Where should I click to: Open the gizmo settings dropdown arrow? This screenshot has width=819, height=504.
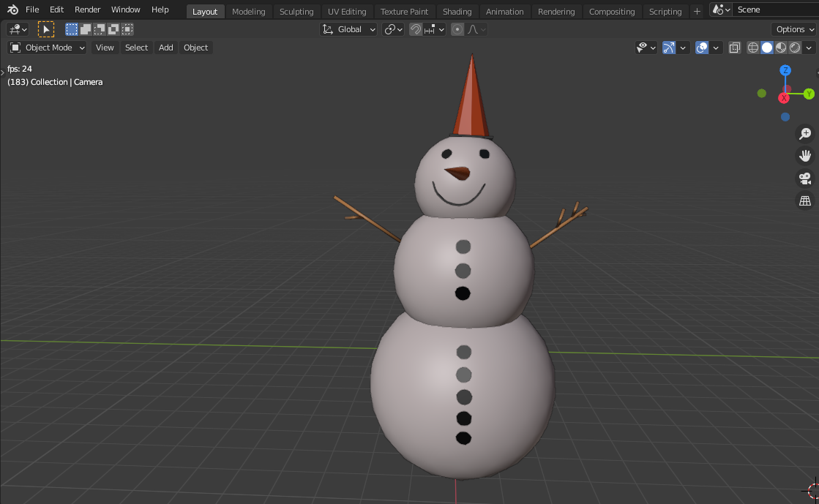pos(683,48)
